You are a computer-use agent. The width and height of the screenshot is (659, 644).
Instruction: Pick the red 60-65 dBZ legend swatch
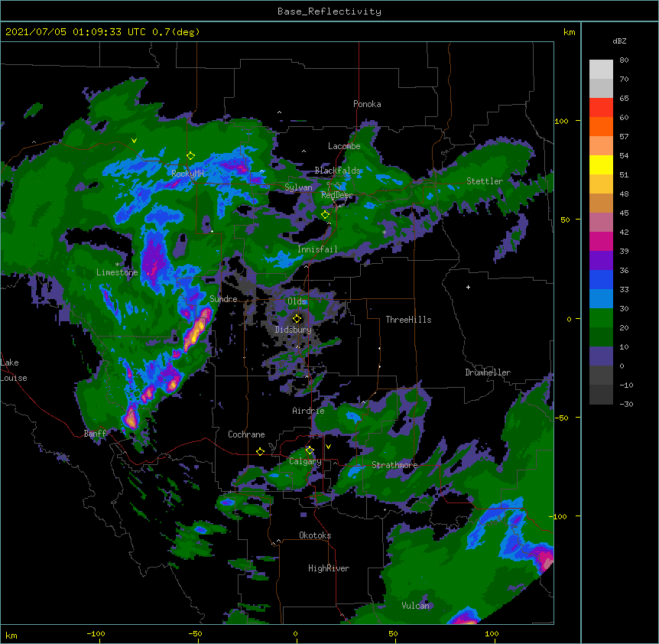coord(601,107)
